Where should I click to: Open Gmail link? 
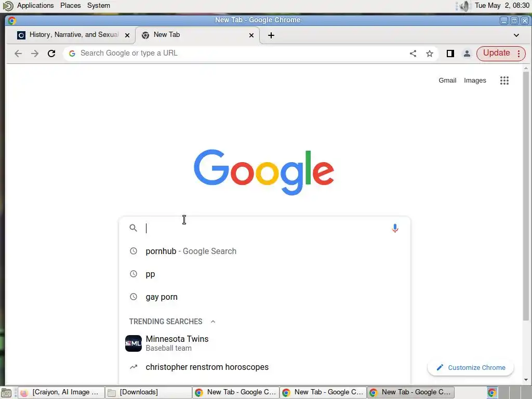(x=447, y=81)
